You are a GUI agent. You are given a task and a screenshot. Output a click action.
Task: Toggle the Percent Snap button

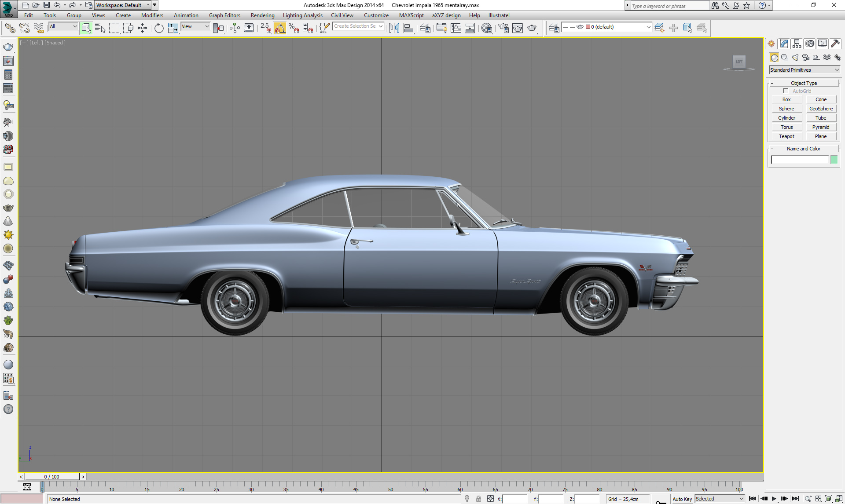coord(294,28)
